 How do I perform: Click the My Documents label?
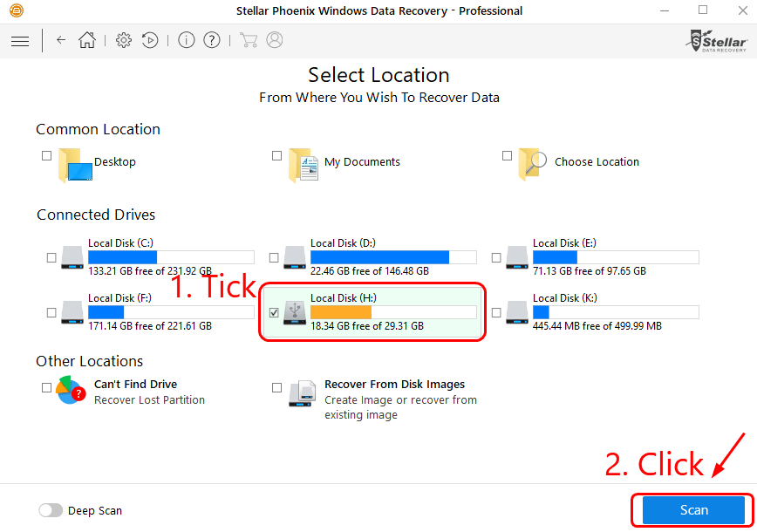pyautogui.click(x=362, y=161)
